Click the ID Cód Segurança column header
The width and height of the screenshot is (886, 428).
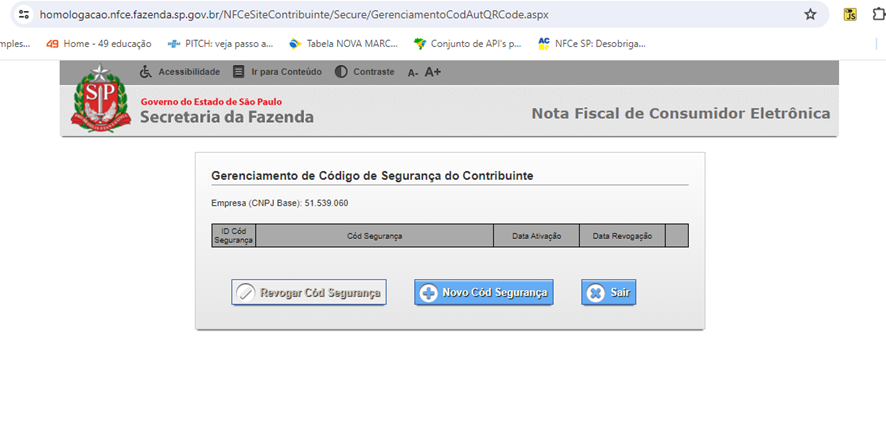click(233, 236)
